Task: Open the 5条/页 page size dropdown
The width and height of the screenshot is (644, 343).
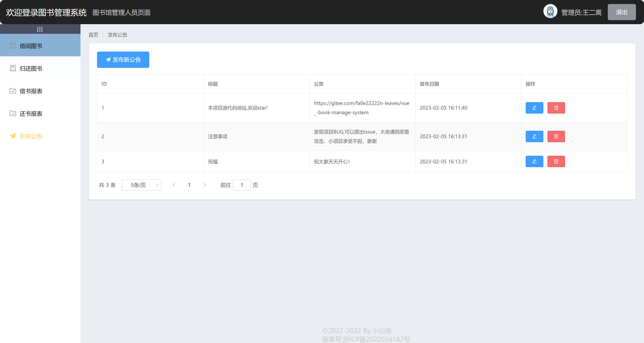Action: [142, 185]
